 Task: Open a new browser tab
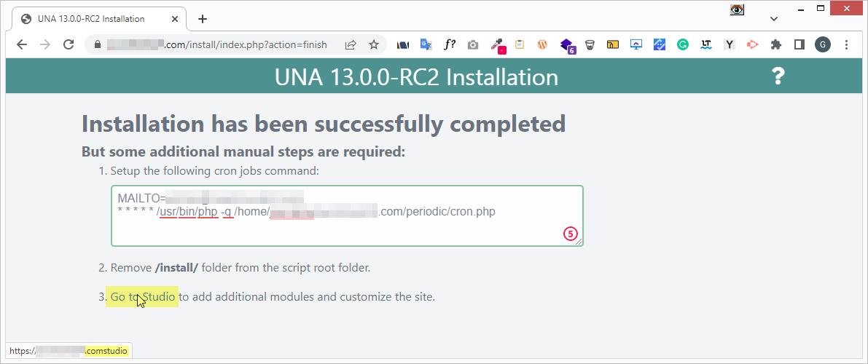point(203,19)
